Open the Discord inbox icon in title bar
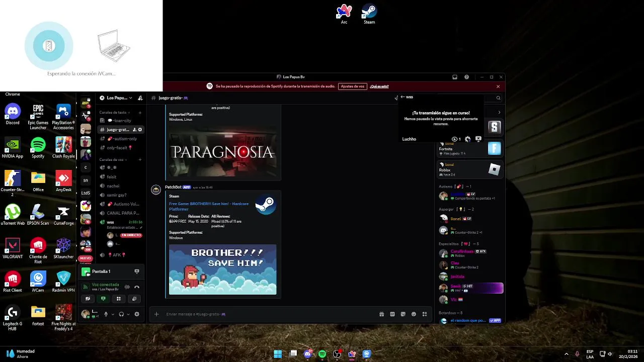The image size is (644, 362). click(455, 77)
